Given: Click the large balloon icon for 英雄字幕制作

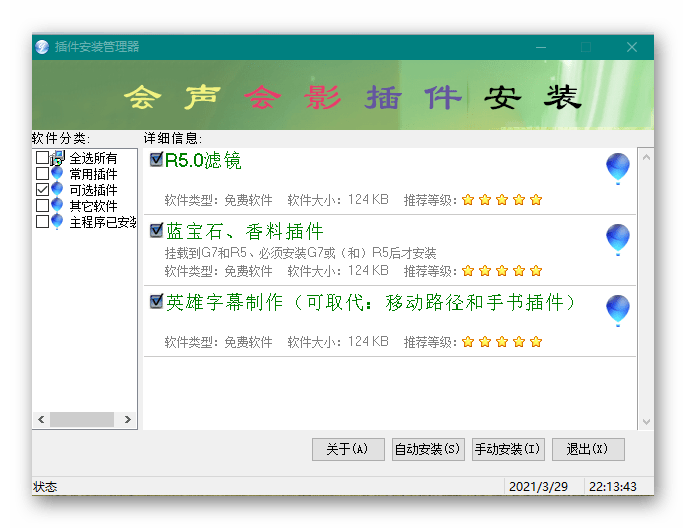Looking at the screenshot, I should (x=618, y=311).
